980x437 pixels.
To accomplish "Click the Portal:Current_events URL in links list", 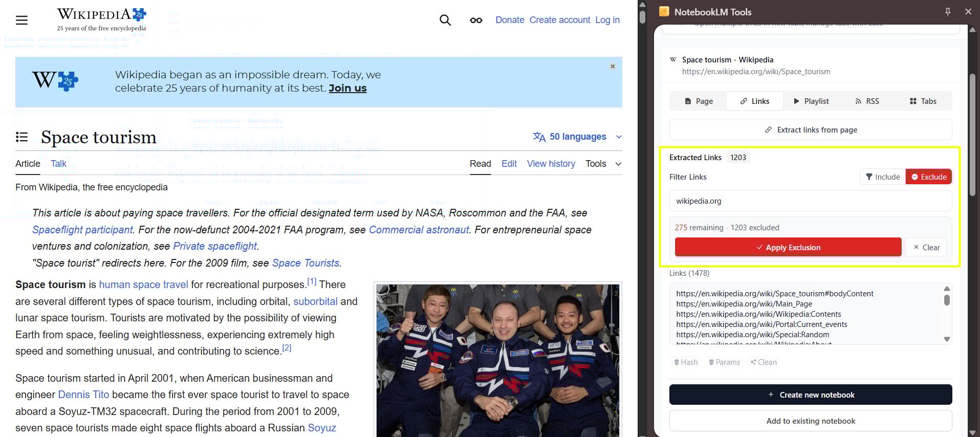I will tap(761, 324).
